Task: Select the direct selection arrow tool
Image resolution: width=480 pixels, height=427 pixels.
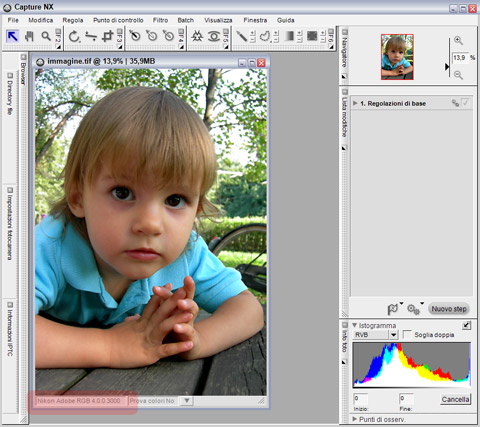Action: pos(12,36)
